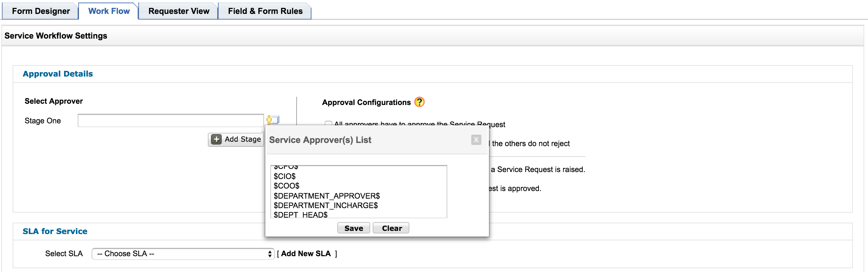
Task: Close the Service Approver(s) List popup
Action: coord(476,140)
